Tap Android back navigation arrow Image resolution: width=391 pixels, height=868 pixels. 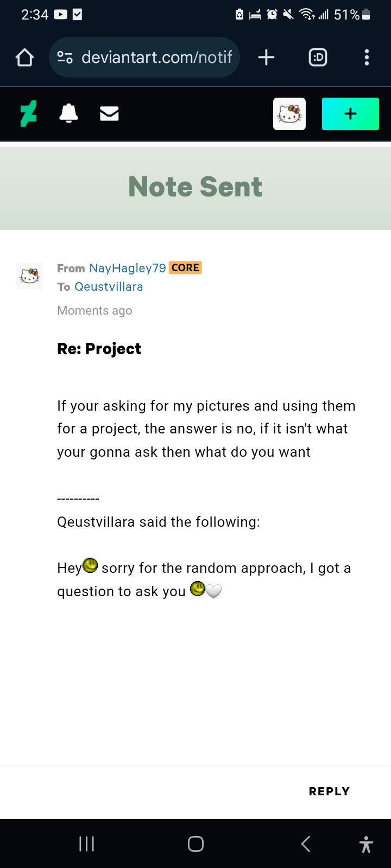pos(306,844)
